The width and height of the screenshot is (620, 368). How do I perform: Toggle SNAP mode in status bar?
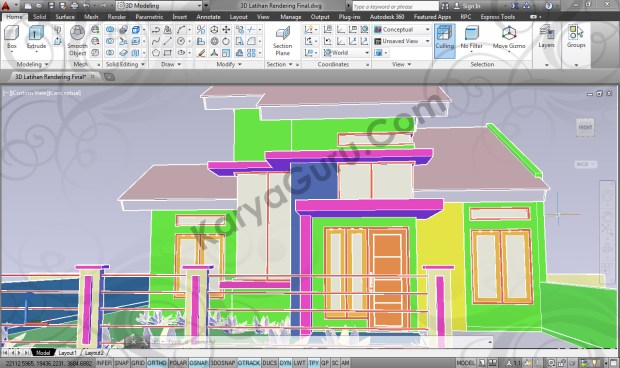(122, 363)
